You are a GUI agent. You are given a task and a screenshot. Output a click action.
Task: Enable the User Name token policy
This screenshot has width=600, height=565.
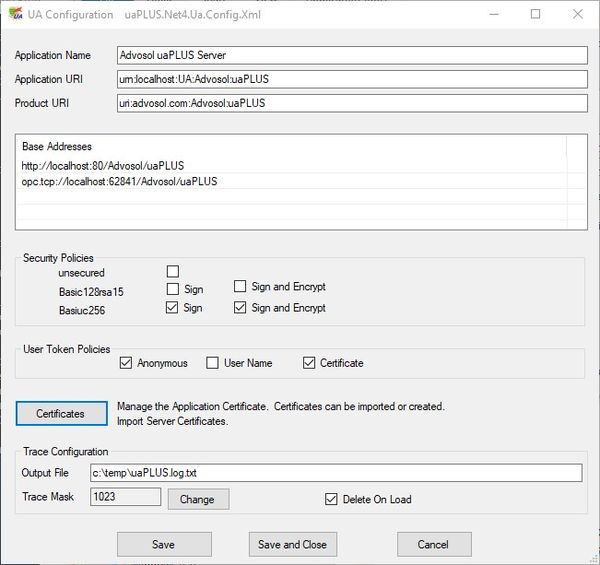(213, 363)
